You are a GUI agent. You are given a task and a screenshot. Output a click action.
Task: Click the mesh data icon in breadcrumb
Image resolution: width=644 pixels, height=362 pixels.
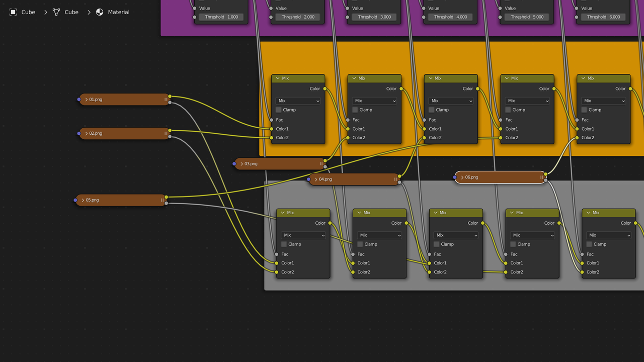point(56,12)
